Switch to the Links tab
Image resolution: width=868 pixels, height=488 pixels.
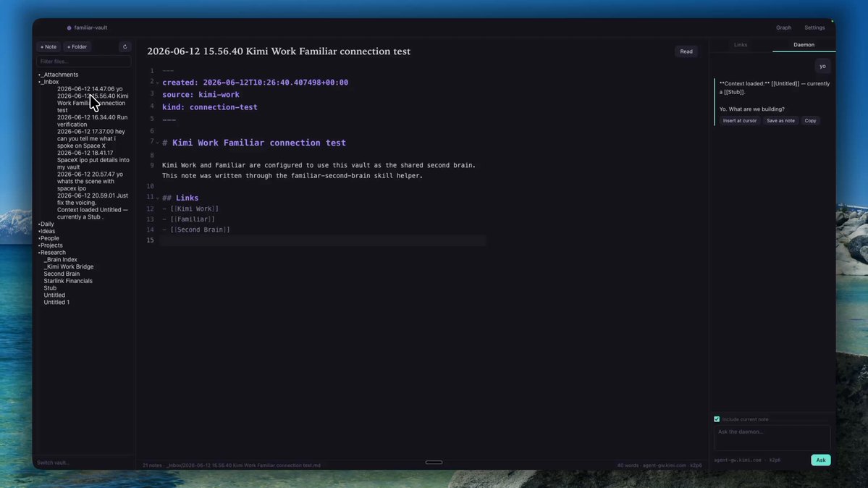[x=740, y=45]
